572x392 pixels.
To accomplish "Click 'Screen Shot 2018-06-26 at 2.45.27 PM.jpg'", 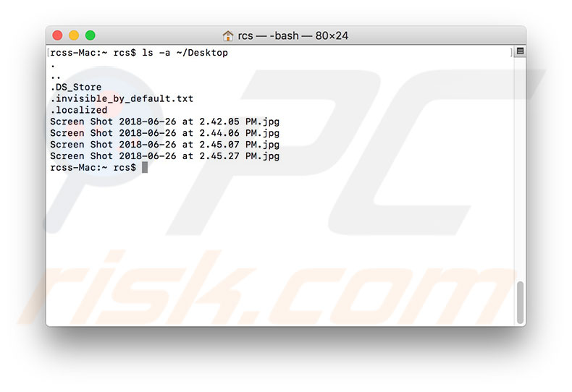I will point(165,156).
